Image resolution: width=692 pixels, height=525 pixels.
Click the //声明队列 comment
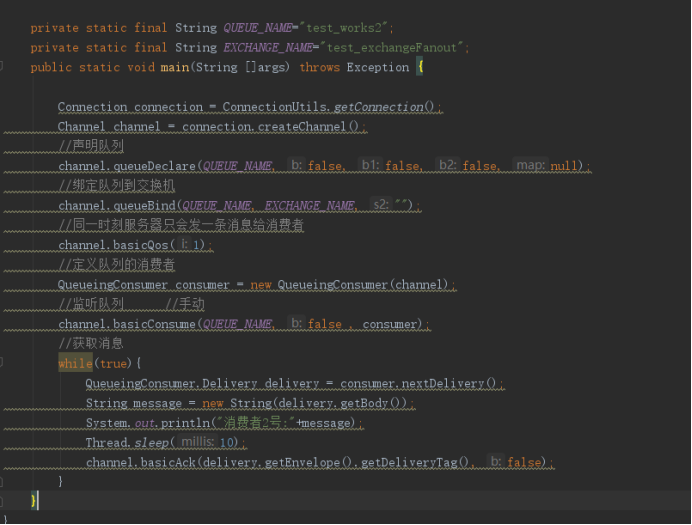pos(91,146)
